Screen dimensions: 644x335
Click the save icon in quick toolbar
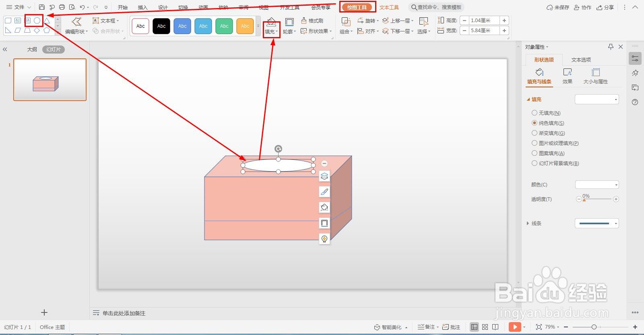click(x=42, y=7)
